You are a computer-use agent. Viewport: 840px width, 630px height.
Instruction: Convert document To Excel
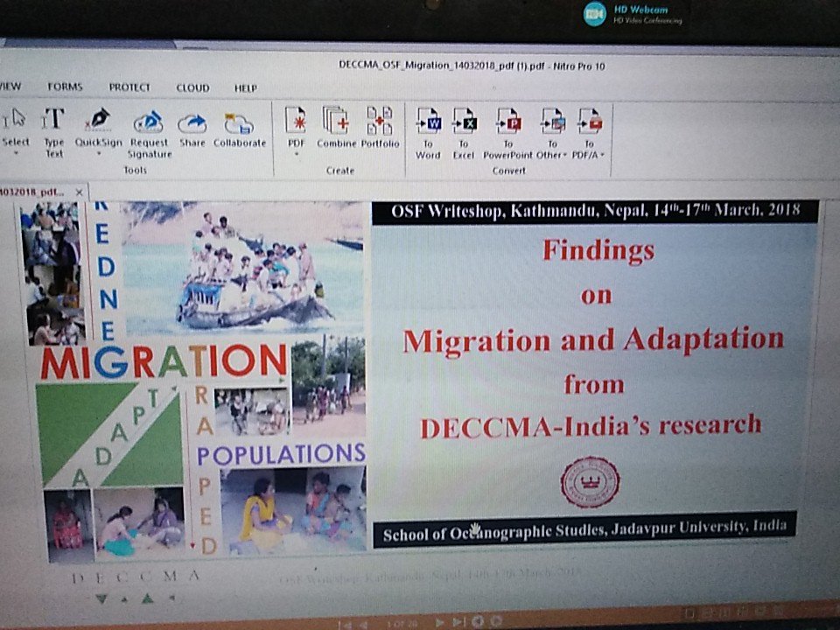coord(464,133)
